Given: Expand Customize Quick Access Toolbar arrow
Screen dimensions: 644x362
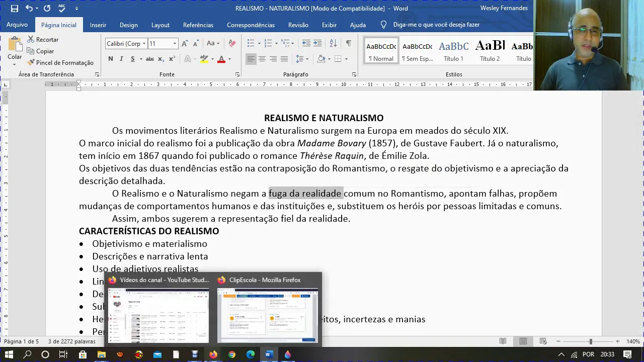Looking at the screenshot, I should [x=76, y=9].
